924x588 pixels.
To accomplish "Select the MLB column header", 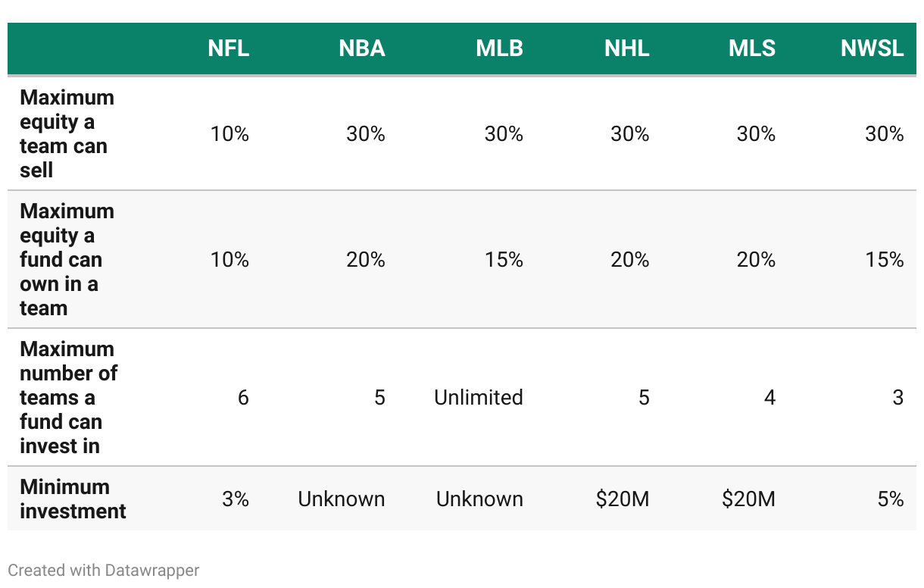I will (x=499, y=48).
